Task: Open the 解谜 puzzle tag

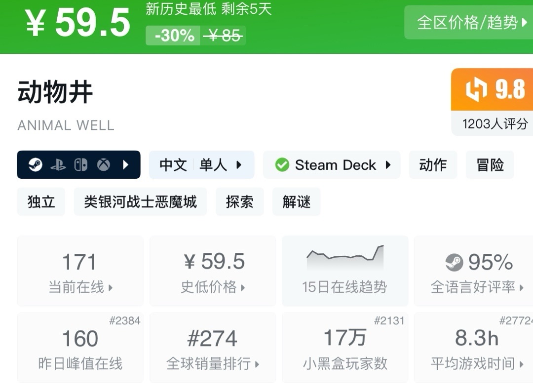Action: tap(296, 201)
